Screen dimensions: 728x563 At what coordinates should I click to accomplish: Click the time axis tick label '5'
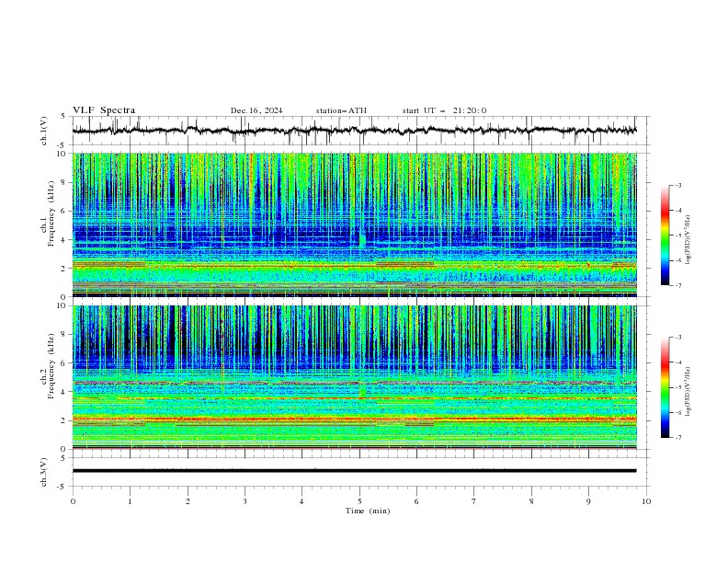359,501
